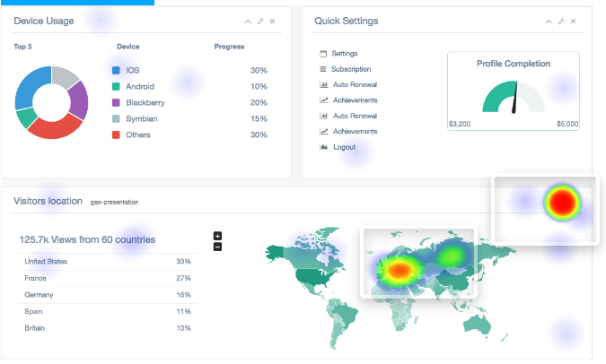606x364 pixels.
Task: Collapse the Quick Settings panel
Action: pyautogui.click(x=549, y=22)
